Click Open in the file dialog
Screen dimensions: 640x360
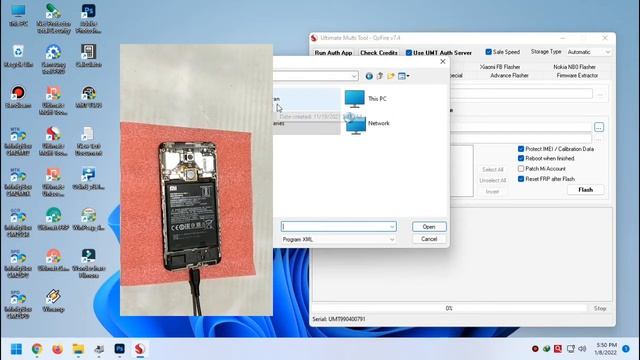pos(429,227)
